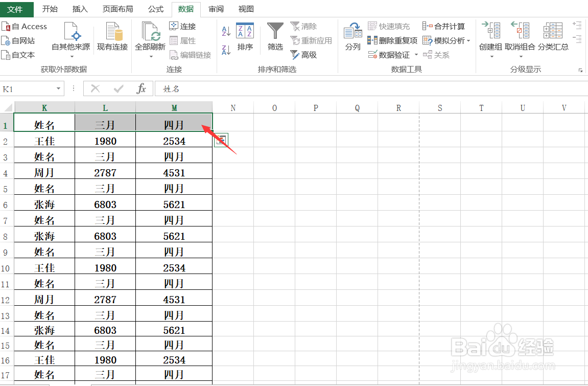Click cell K2 containing 王佳
588x386 pixels.
tap(44, 141)
